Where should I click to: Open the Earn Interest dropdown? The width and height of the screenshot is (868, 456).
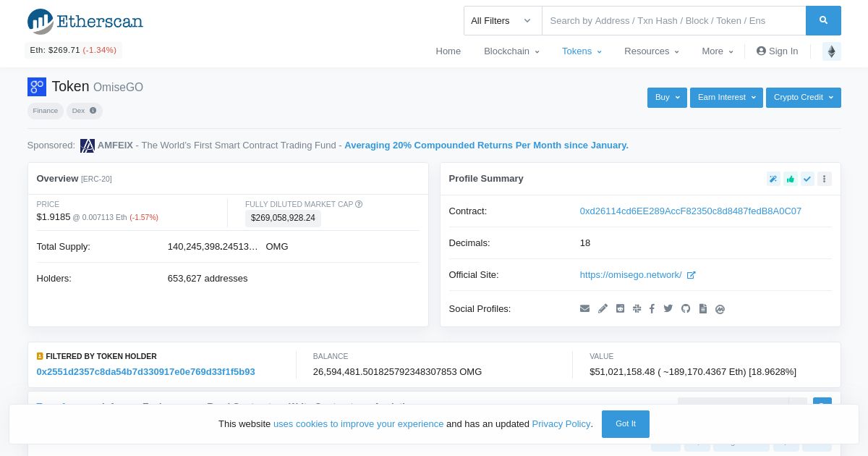click(726, 98)
